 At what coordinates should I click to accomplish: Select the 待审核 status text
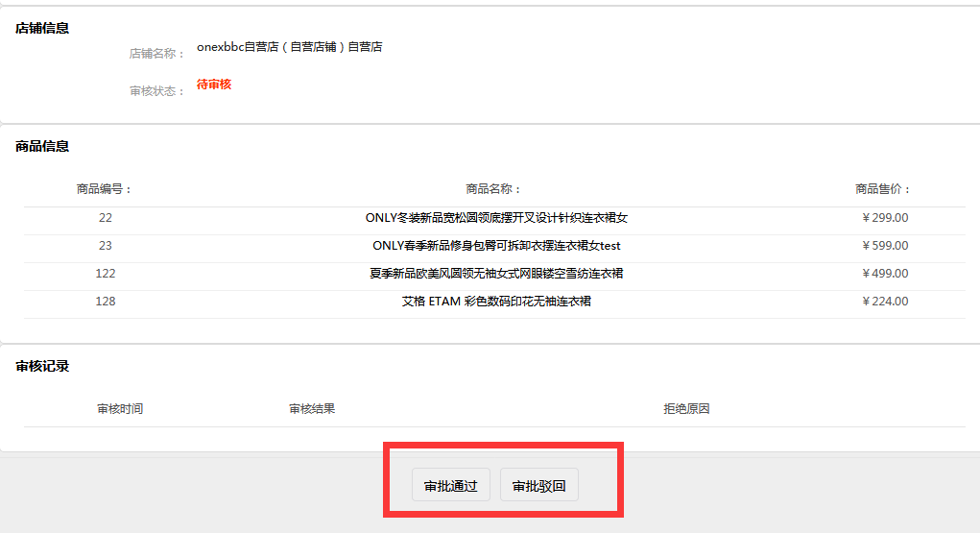click(x=214, y=85)
